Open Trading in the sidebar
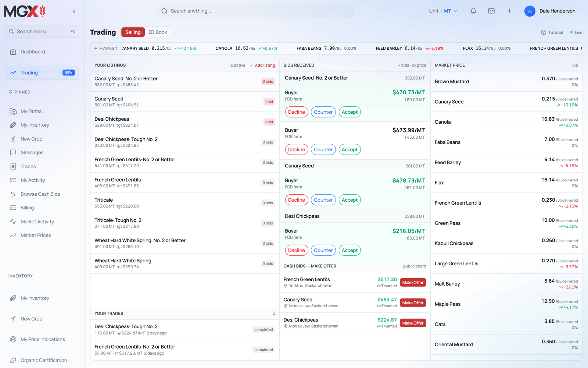 click(x=42, y=73)
